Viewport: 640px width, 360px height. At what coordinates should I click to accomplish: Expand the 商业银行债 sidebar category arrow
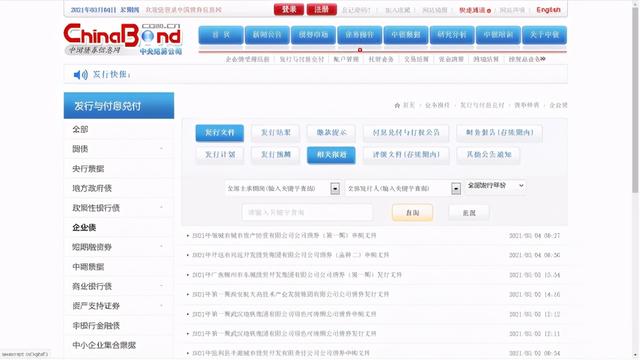(x=162, y=286)
